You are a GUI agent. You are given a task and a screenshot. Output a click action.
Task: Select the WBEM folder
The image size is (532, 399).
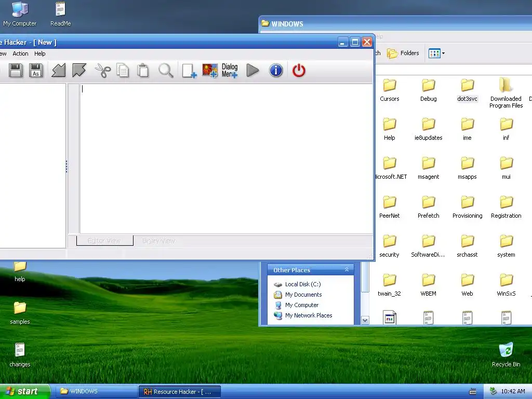coord(428,285)
